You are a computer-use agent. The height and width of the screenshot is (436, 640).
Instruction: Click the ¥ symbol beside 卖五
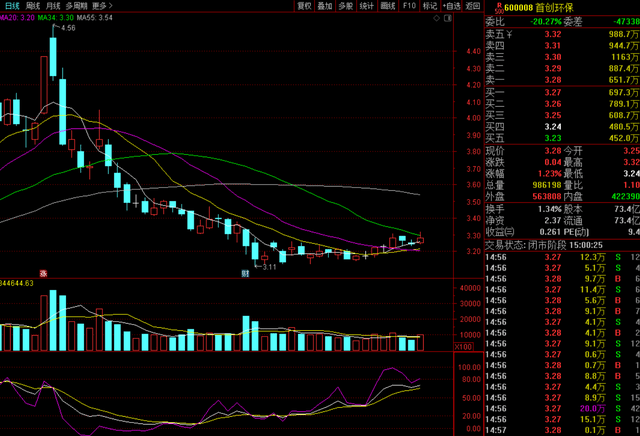(509, 34)
